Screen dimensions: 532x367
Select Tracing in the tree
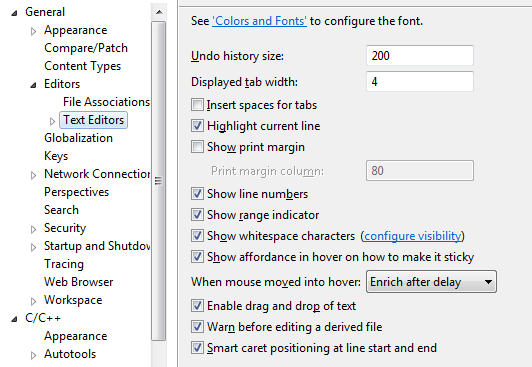pos(64,264)
